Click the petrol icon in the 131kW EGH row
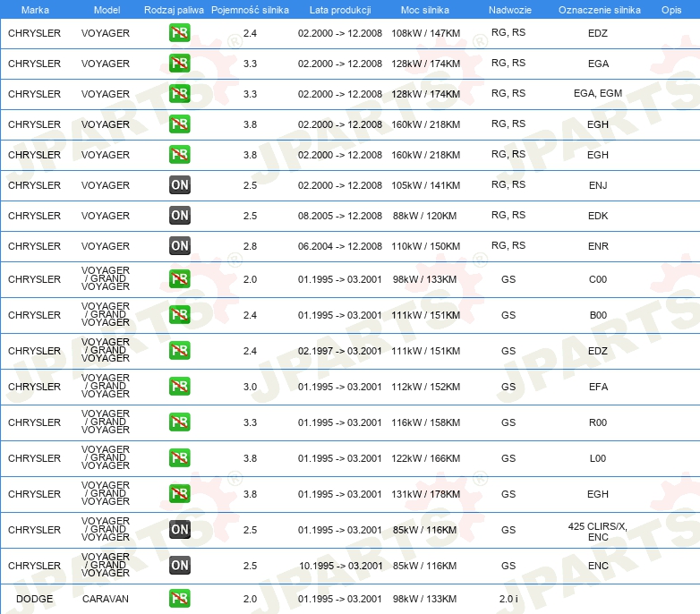This screenshot has width=700, height=614. [x=179, y=494]
